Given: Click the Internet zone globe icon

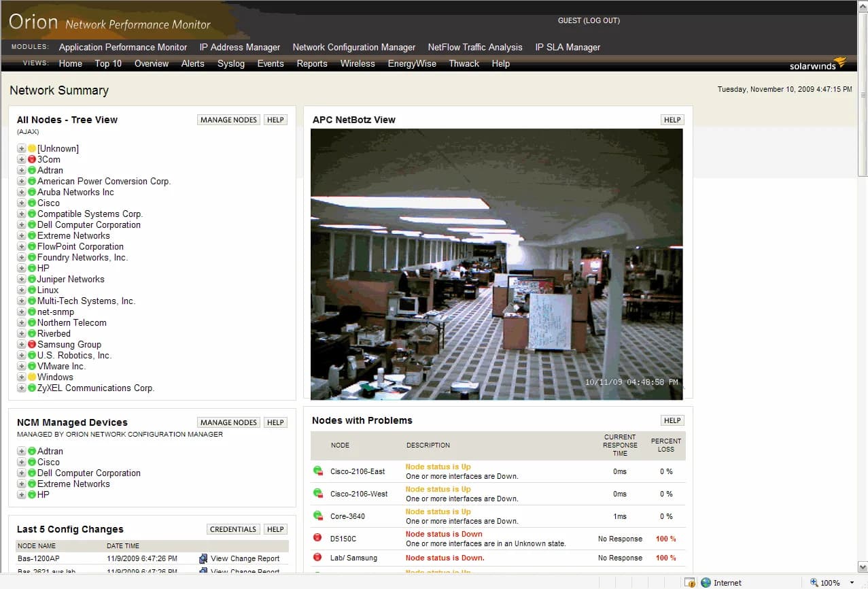Looking at the screenshot, I should (706, 582).
